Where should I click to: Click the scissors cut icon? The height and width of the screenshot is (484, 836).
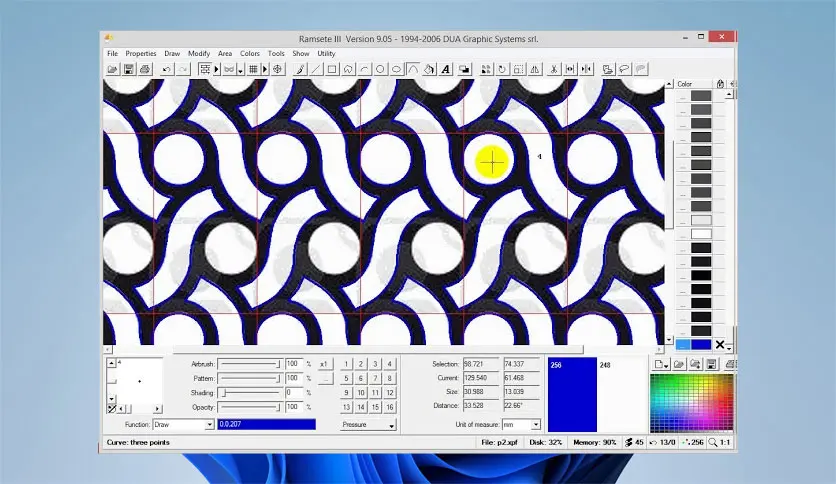click(553, 69)
